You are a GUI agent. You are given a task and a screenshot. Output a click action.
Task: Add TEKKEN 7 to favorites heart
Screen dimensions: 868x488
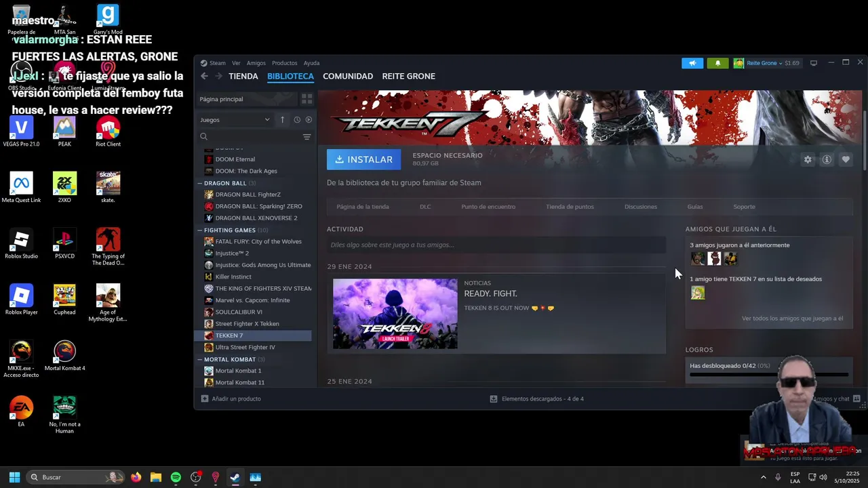click(x=846, y=159)
